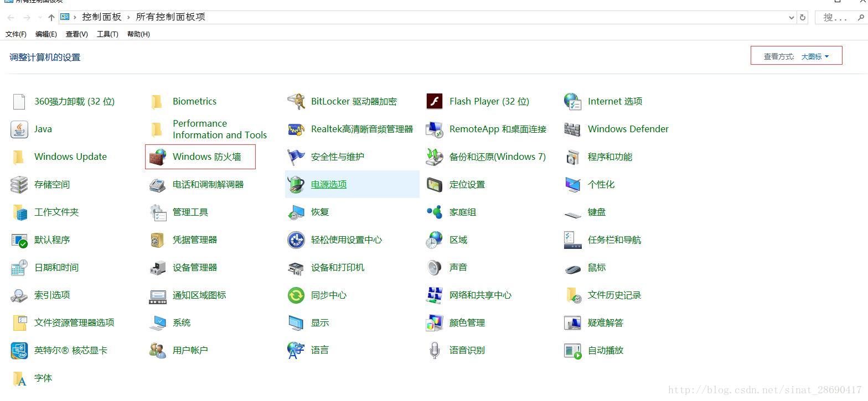Open the 鼠标 mouse icon

pos(572,269)
